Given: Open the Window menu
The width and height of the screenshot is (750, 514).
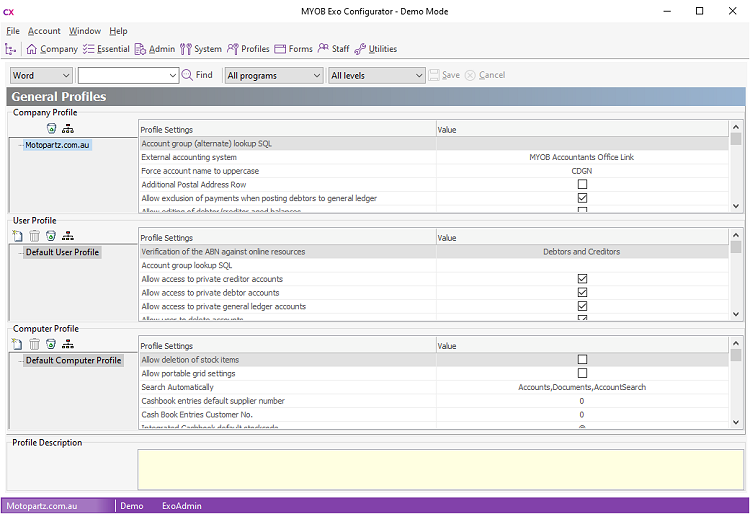Looking at the screenshot, I should click(85, 31).
